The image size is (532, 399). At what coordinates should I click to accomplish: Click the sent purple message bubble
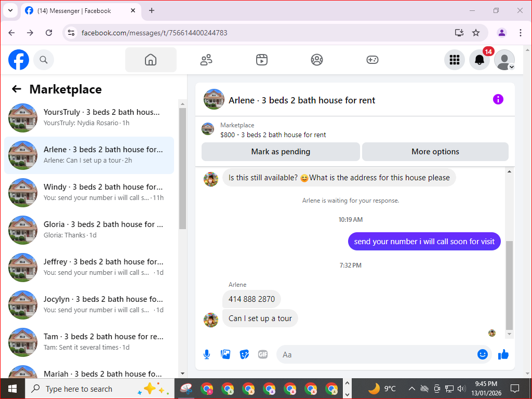coord(424,241)
